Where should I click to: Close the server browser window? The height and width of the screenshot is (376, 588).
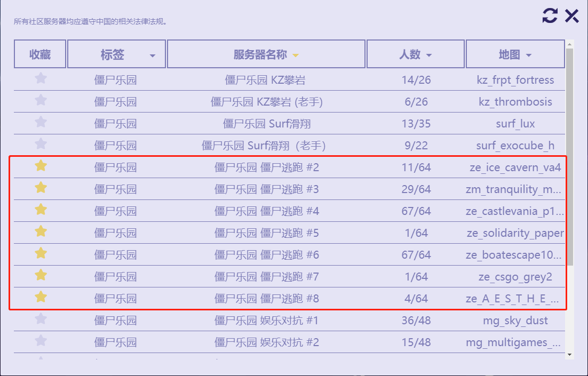coord(572,15)
